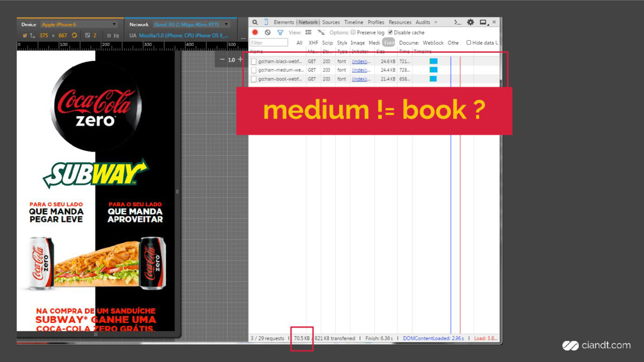Open the Profiles tab

click(376, 22)
